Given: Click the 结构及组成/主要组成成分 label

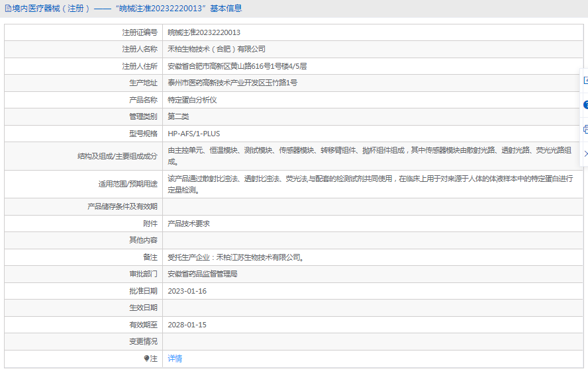Looking at the screenshot, I should coord(117,156).
